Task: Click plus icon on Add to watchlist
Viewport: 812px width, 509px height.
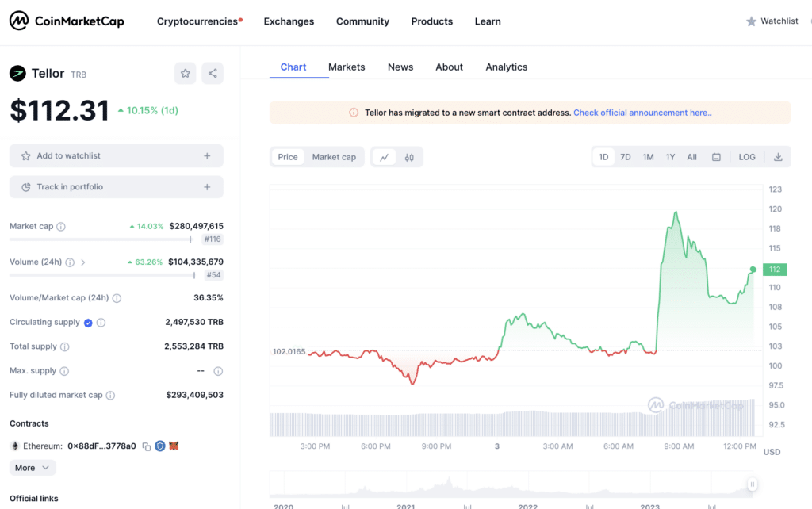Action: point(207,156)
